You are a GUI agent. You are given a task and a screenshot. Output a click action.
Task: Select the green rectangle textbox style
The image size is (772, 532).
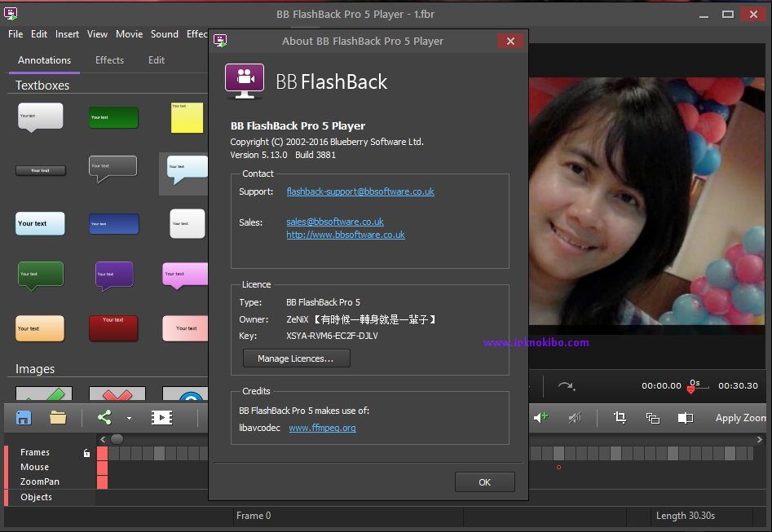coord(113,117)
